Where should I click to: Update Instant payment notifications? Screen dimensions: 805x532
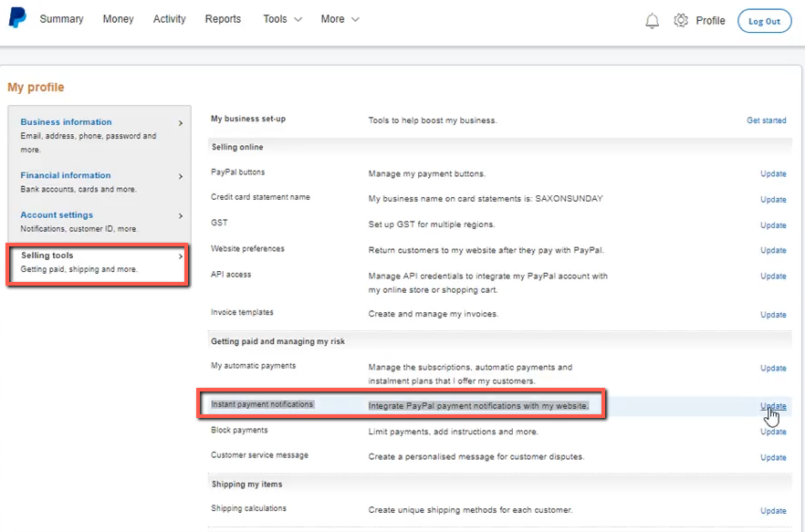point(773,406)
